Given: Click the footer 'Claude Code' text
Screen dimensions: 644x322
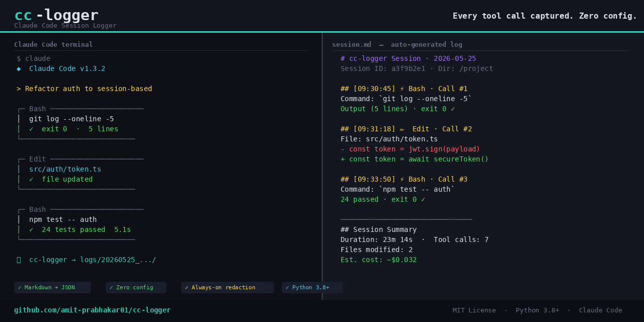Looking at the screenshot, I should click(601, 310).
